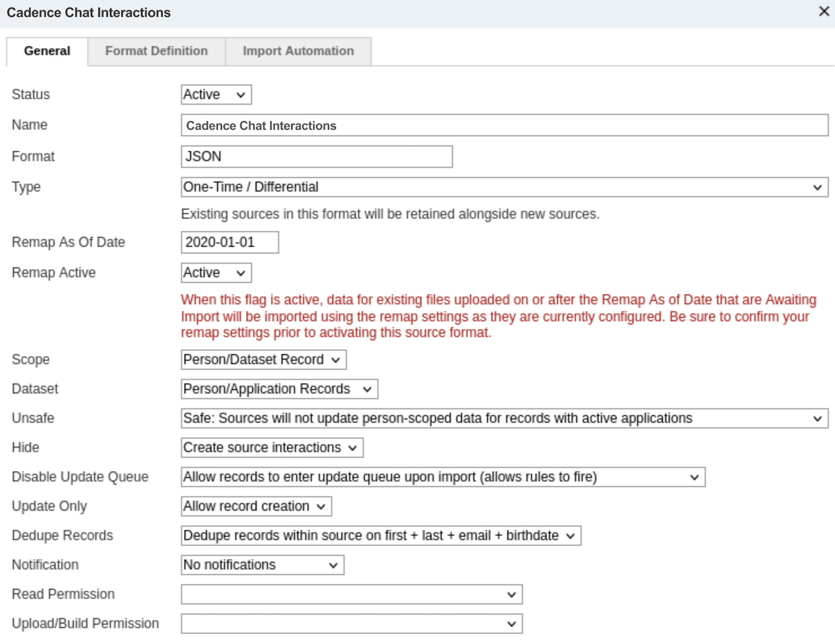Open the Hide dropdown

pos(272,448)
